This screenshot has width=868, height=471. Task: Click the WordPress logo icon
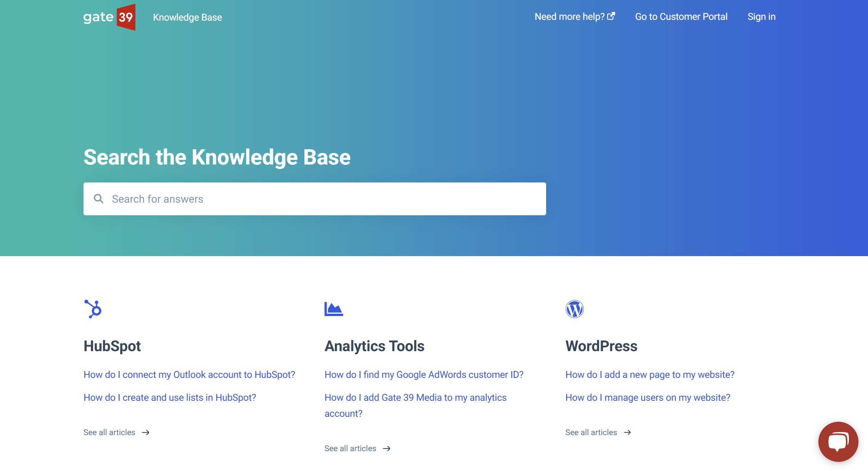[x=574, y=309]
